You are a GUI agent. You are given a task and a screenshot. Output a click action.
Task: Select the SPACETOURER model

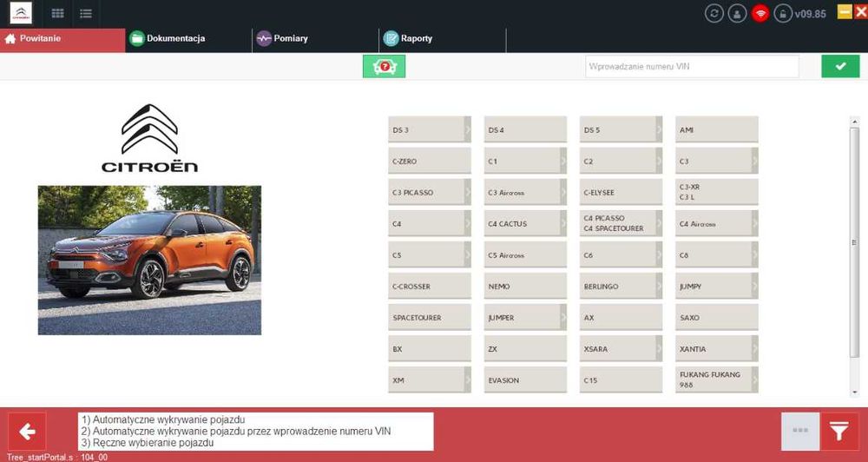430,318
